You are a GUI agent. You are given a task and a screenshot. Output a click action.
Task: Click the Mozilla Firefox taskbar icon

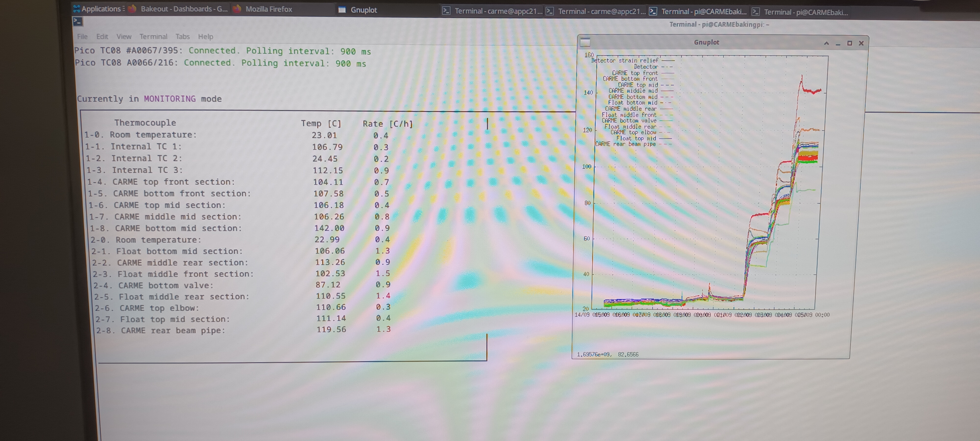(237, 9)
